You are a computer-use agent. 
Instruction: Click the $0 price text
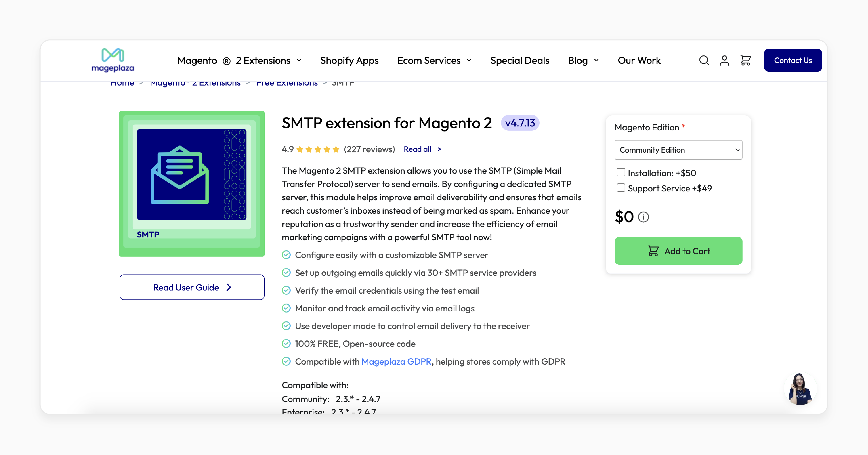[624, 217]
